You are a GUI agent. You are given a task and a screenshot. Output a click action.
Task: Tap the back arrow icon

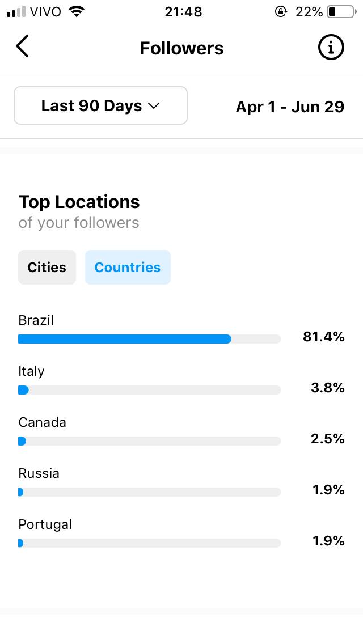coord(22,47)
